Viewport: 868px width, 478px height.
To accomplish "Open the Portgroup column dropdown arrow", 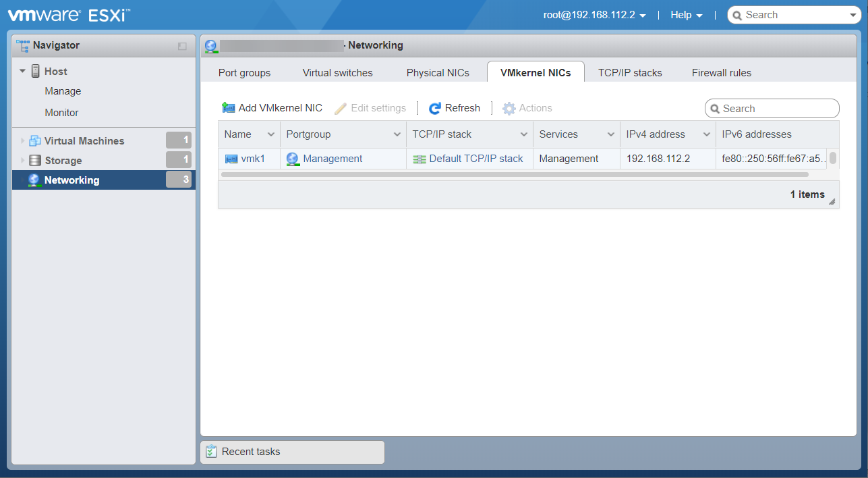I will (397, 134).
